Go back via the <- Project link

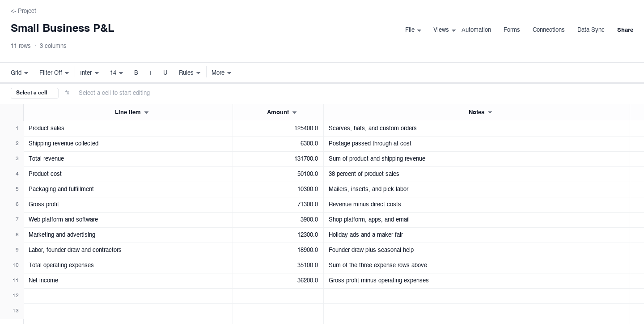23,11
